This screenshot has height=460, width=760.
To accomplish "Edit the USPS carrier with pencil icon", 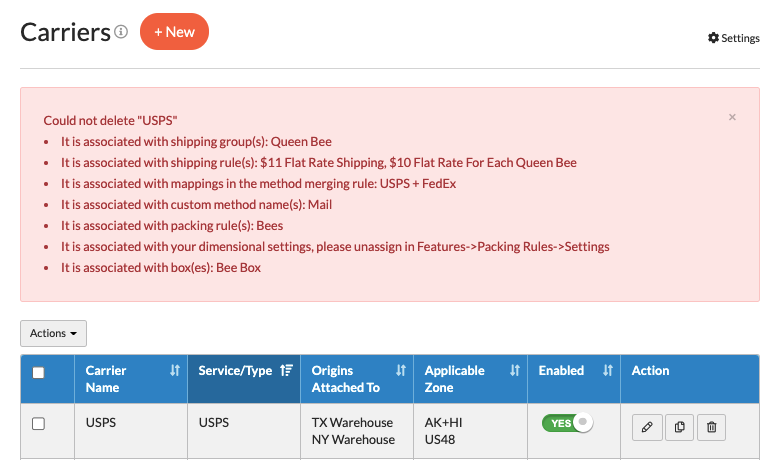I will click(x=647, y=427).
